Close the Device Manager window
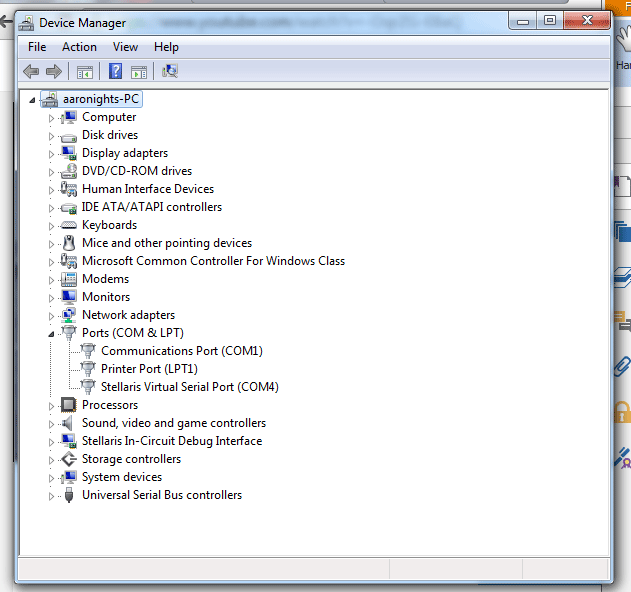The height and width of the screenshot is (592, 631). (587, 21)
